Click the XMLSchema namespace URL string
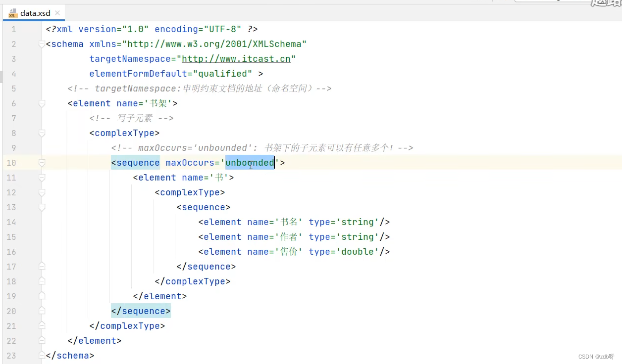This screenshot has width=622, height=364. point(214,44)
